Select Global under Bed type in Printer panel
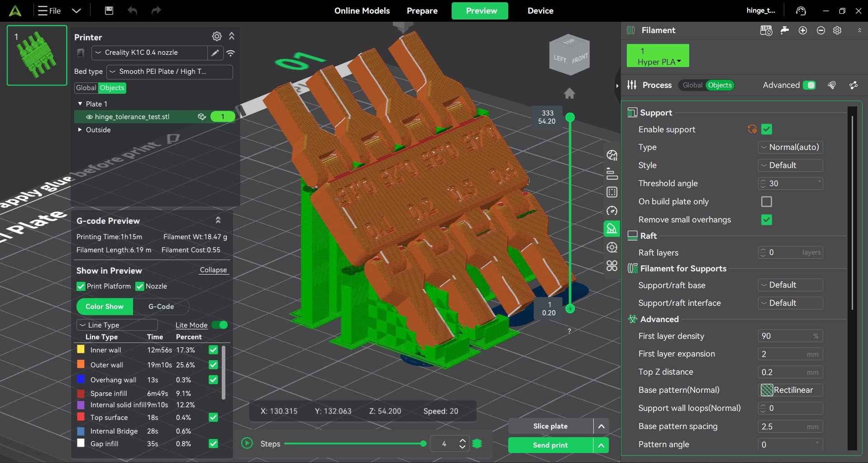 [86, 88]
